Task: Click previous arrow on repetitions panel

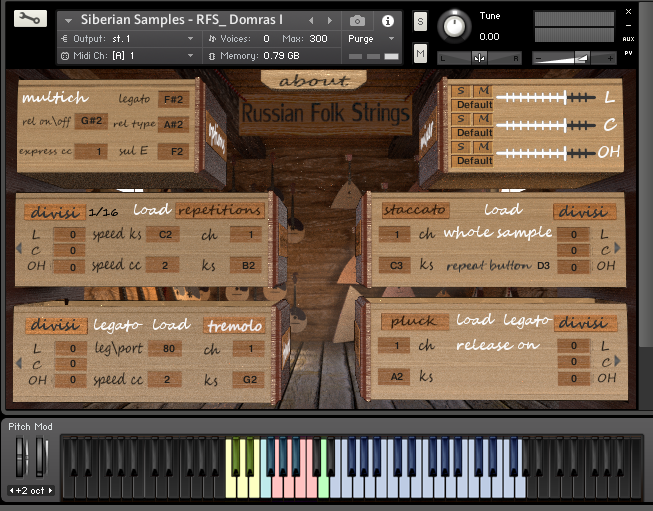Action: coord(19,248)
